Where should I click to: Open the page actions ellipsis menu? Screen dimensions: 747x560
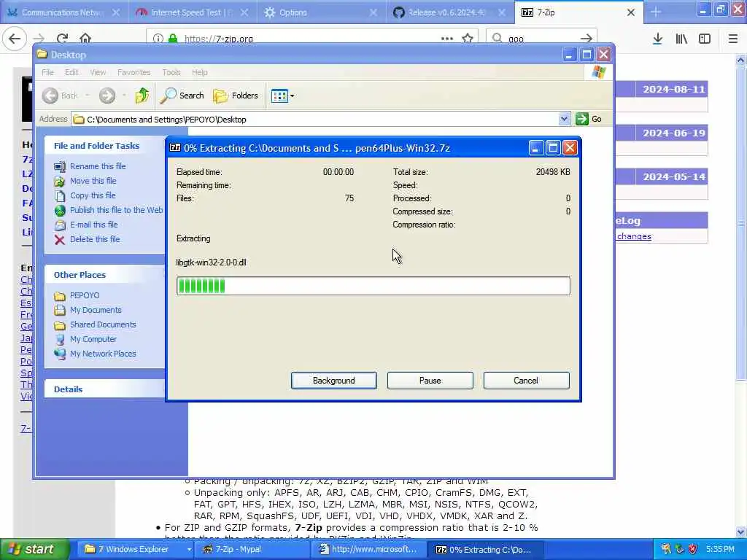[x=447, y=39]
